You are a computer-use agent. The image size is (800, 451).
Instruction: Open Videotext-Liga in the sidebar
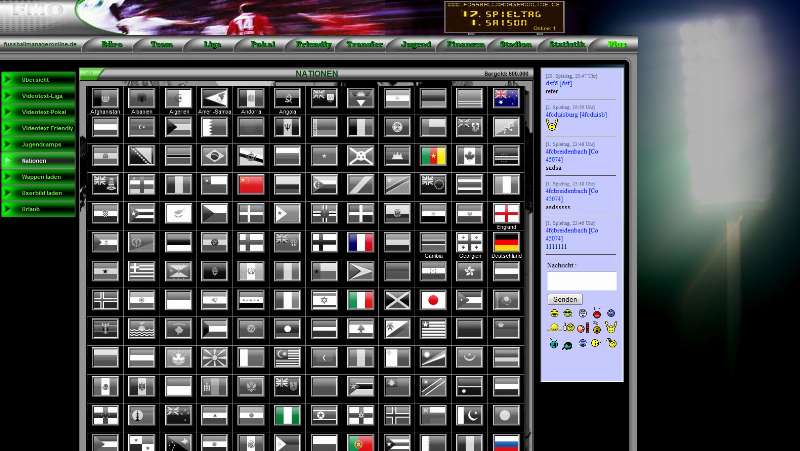click(39, 96)
